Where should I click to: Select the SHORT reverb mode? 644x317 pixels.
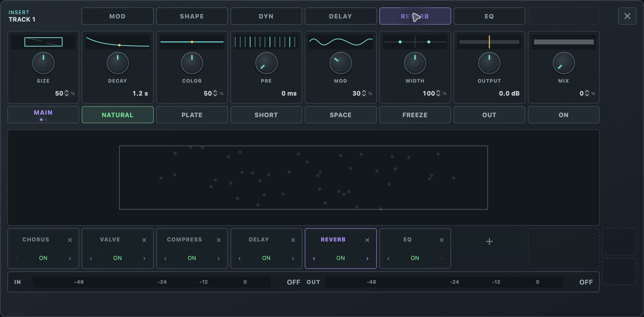pos(266,115)
